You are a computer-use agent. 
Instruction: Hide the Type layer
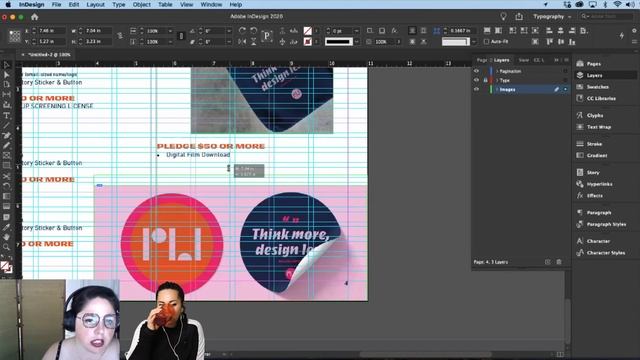[476, 80]
